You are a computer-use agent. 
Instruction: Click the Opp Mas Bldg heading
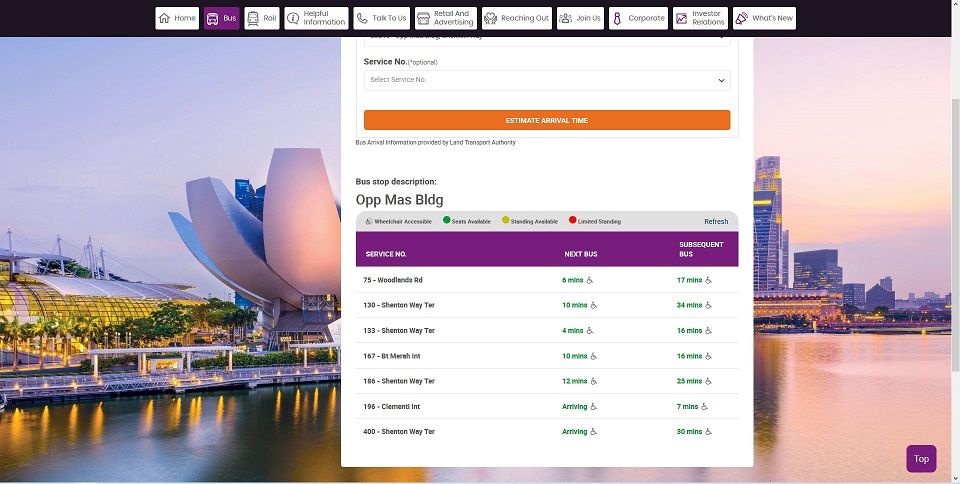[399, 200]
